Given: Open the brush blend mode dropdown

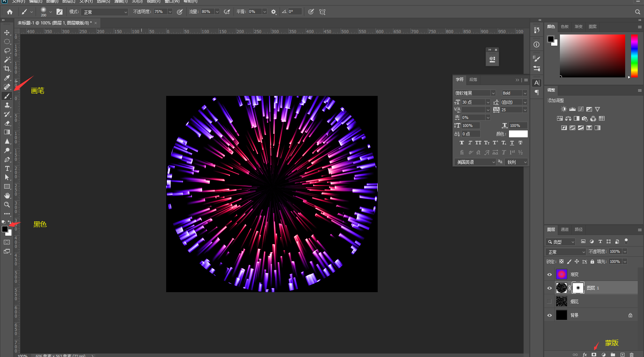Looking at the screenshot, I should 105,12.
